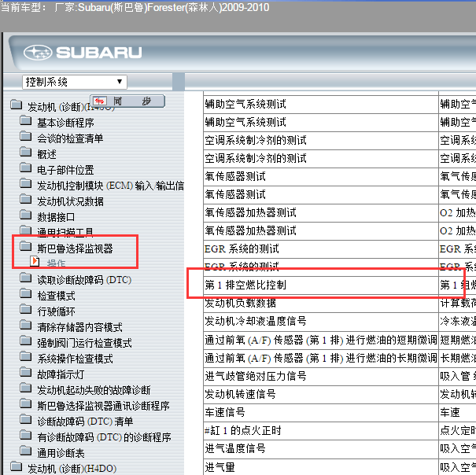Click folder icon beside 行驶循环
The image size is (476, 475).
(26, 309)
